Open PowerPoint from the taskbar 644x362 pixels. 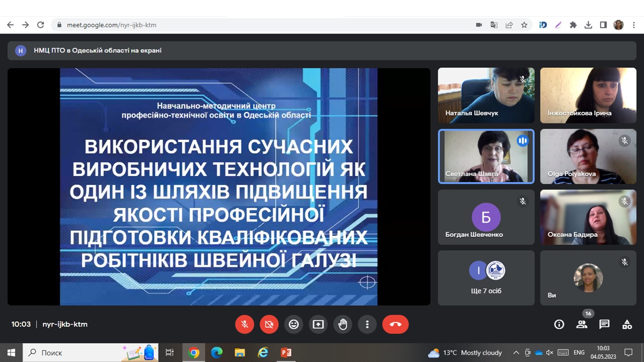286,352
